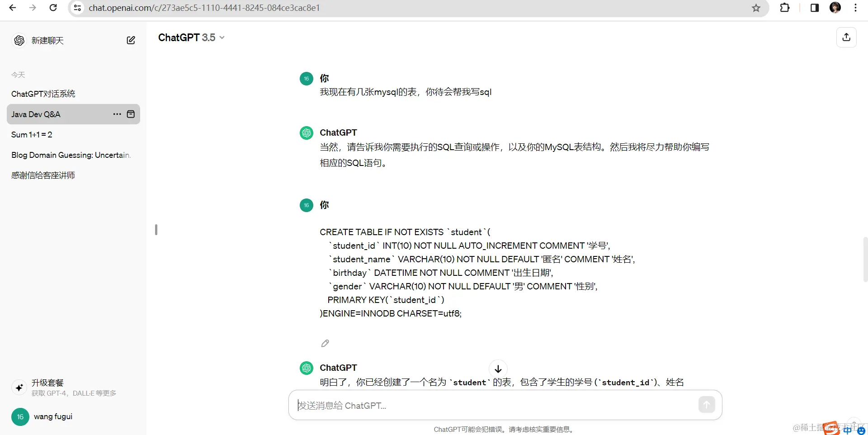The width and height of the screenshot is (868, 435).
Task: Open the ChatGPT对话系统 conversation
Action: click(x=73, y=94)
